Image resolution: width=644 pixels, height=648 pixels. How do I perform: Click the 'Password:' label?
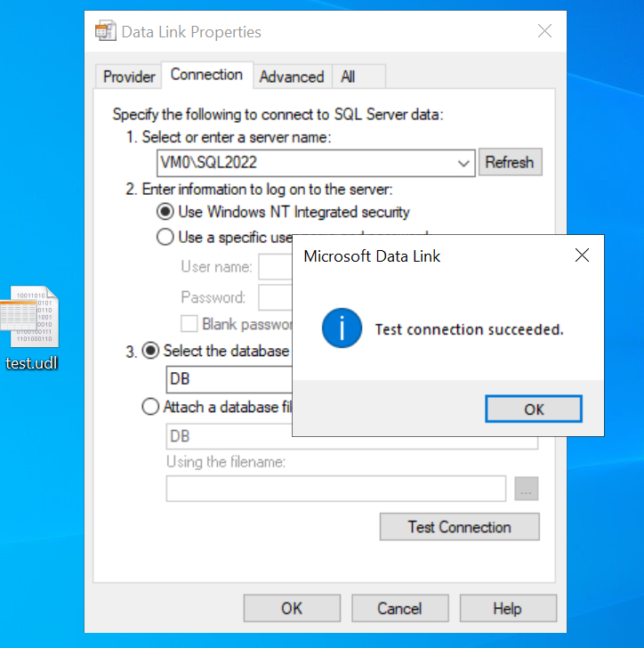(213, 297)
